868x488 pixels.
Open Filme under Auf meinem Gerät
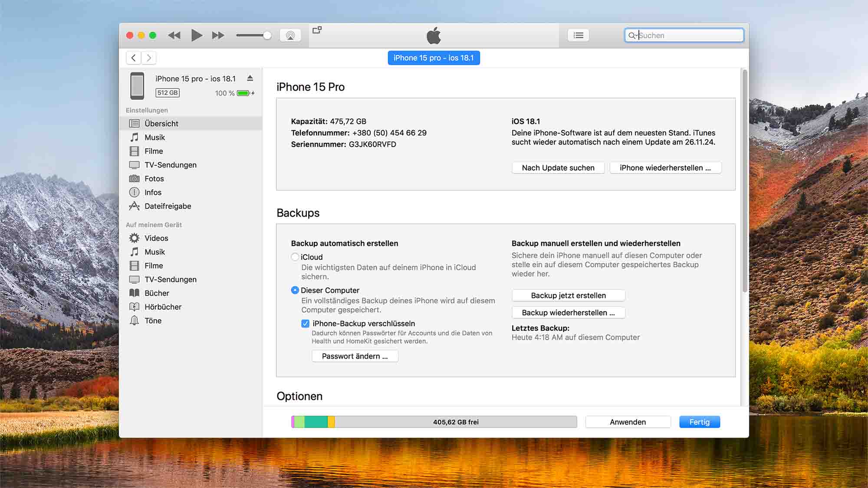pyautogui.click(x=191, y=266)
